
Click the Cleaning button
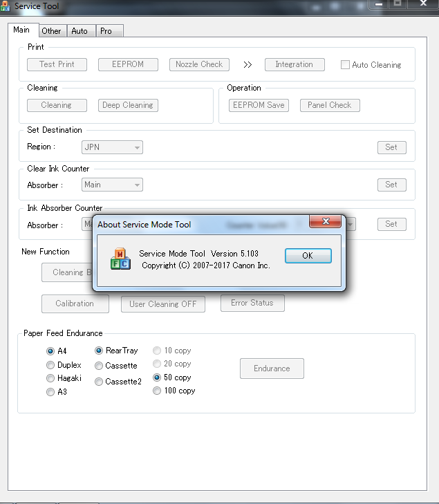tap(57, 105)
